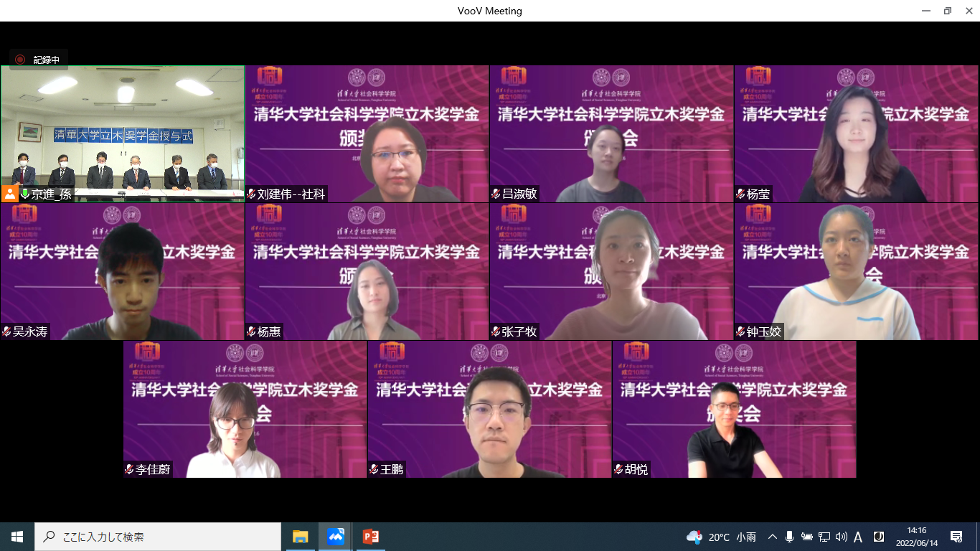Click the muted mic icon for 吕淑敏
Screen dimensions: 980x551
point(496,194)
